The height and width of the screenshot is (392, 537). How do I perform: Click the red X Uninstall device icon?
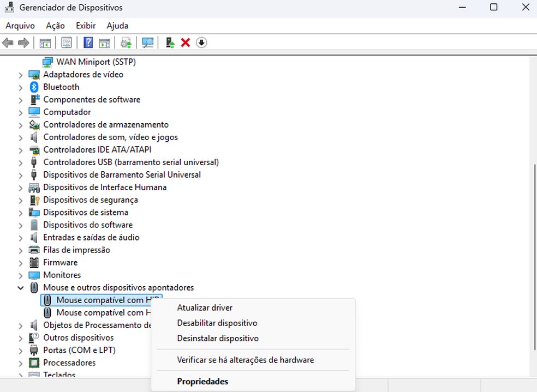point(186,43)
